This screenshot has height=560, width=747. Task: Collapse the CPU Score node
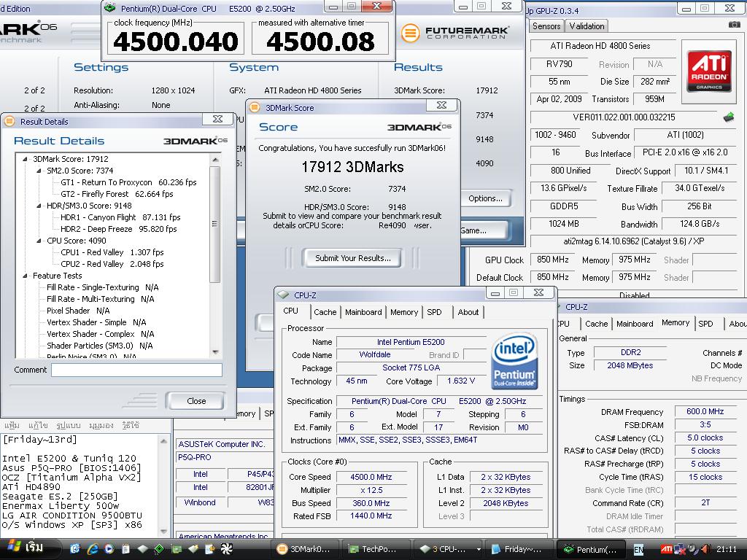point(39,241)
